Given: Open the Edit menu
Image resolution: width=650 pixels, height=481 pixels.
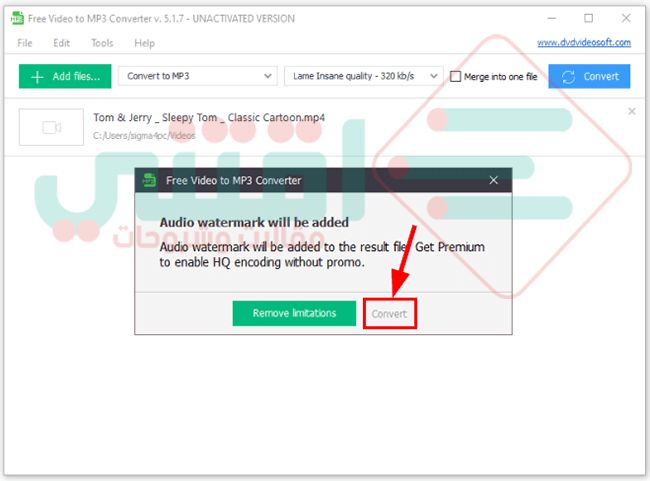Looking at the screenshot, I should [x=61, y=43].
